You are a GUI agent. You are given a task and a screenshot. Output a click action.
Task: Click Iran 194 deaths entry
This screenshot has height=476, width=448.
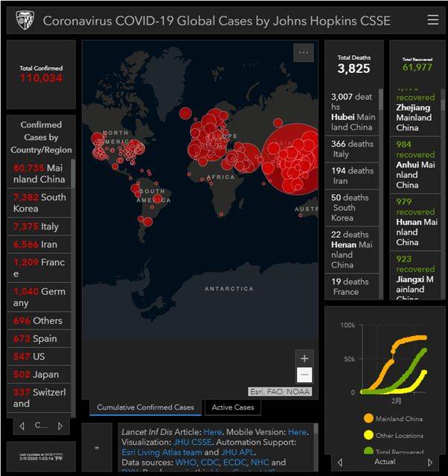(x=352, y=176)
